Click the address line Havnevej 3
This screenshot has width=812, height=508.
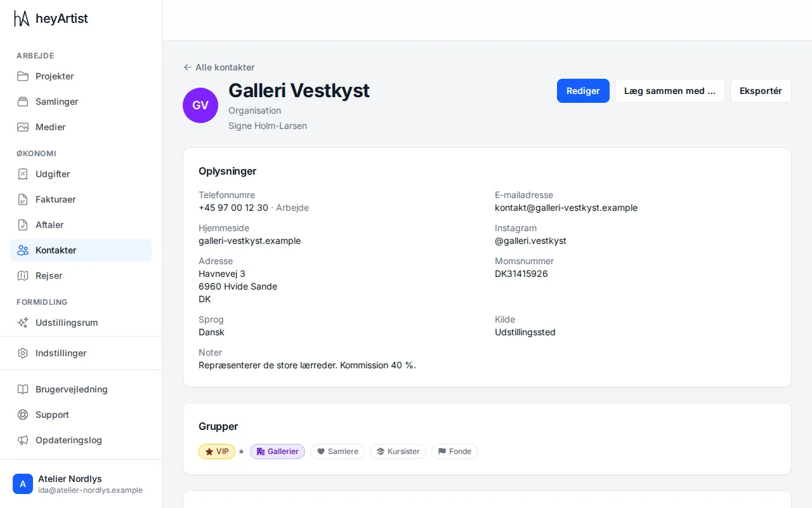(x=222, y=274)
